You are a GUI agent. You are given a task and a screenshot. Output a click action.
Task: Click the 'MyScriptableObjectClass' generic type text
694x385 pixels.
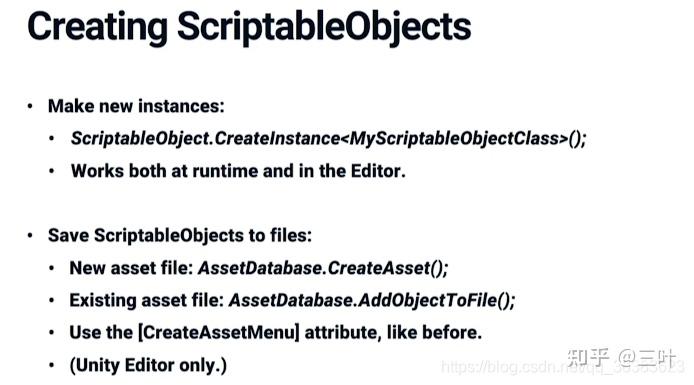pyautogui.click(x=455, y=139)
